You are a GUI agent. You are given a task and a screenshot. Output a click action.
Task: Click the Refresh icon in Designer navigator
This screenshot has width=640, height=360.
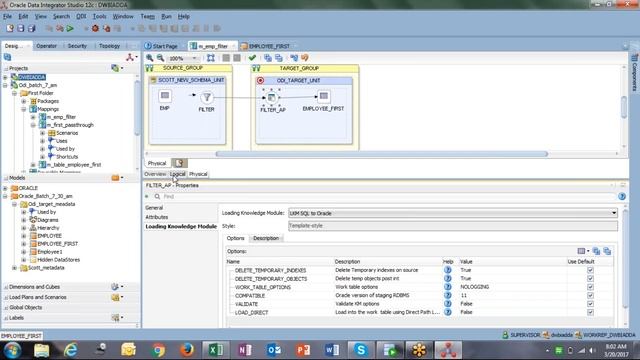click(x=7, y=57)
